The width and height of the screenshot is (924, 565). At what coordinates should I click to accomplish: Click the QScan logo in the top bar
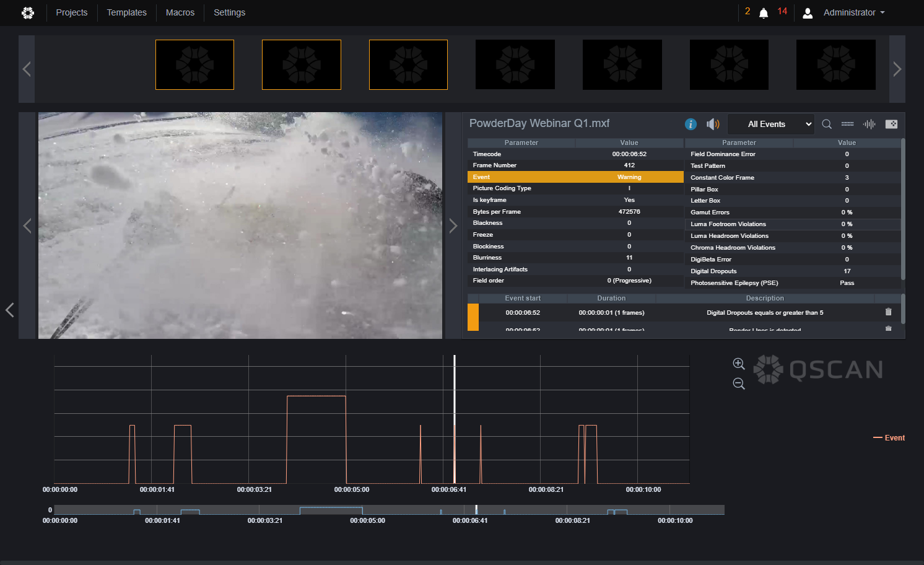28,12
